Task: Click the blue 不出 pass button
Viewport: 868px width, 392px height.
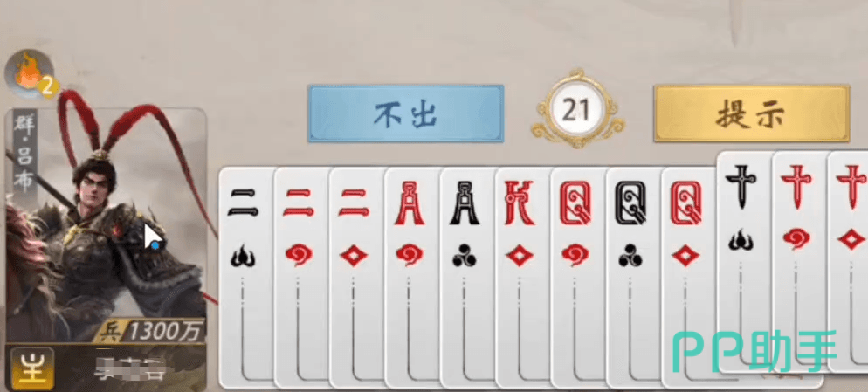Action: pyautogui.click(x=406, y=113)
